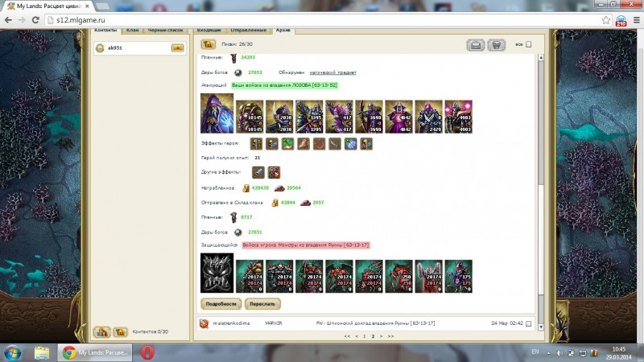Launch Opera from the taskbar
The image size is (644, 362).
(x=147, y=352)
